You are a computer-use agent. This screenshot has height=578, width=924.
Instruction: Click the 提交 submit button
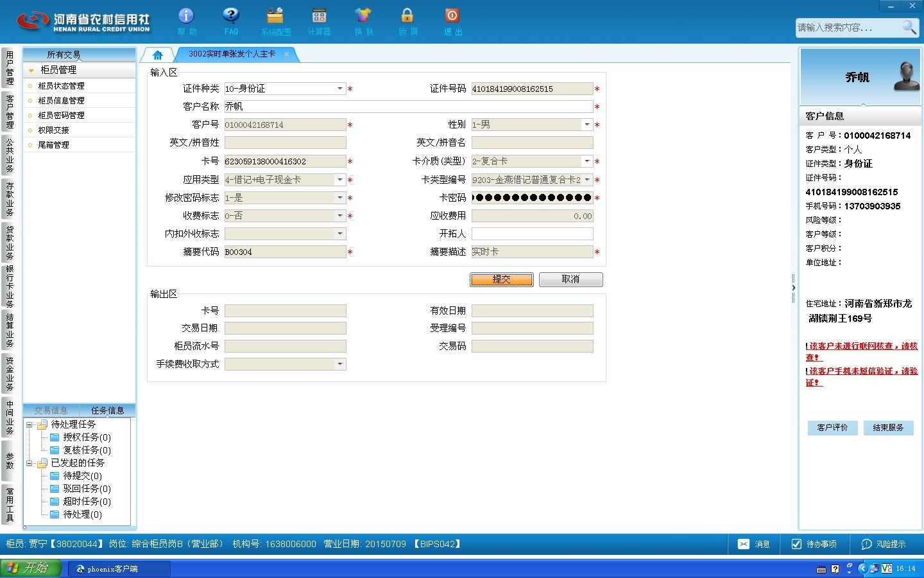click(502, 279)
